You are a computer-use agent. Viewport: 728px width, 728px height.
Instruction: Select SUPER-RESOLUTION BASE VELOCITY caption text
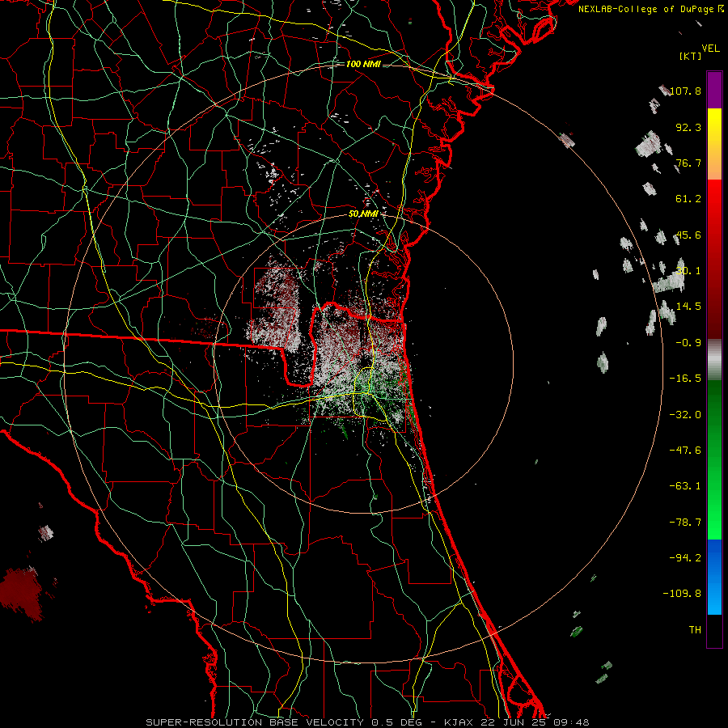tap(255, 722)
